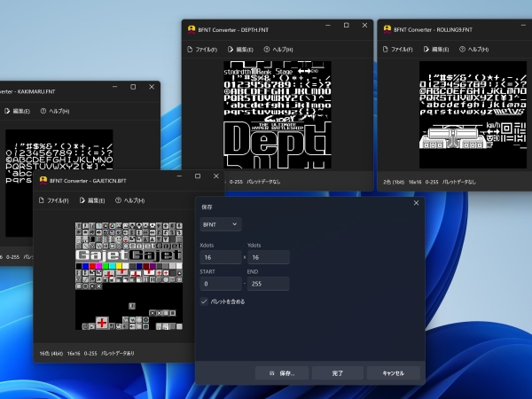Click the Xdots input field
This screenshot has height=399, width=532.
(x=221, y=257)
